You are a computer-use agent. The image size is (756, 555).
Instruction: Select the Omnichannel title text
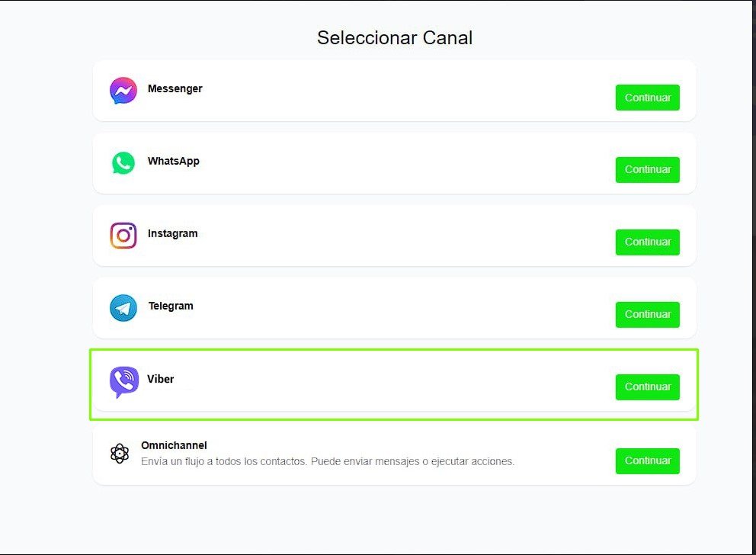pos(174,445)
